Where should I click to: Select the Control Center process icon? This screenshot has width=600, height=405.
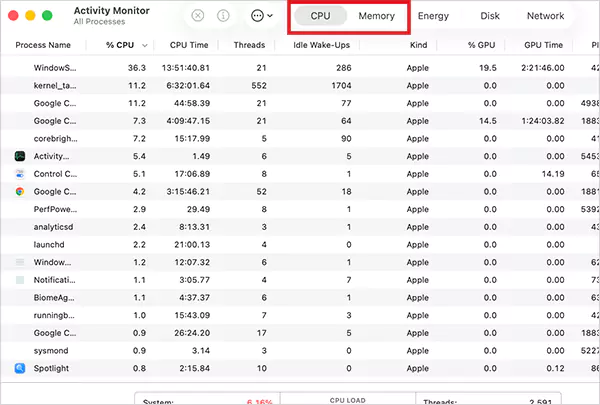point(20,174)
